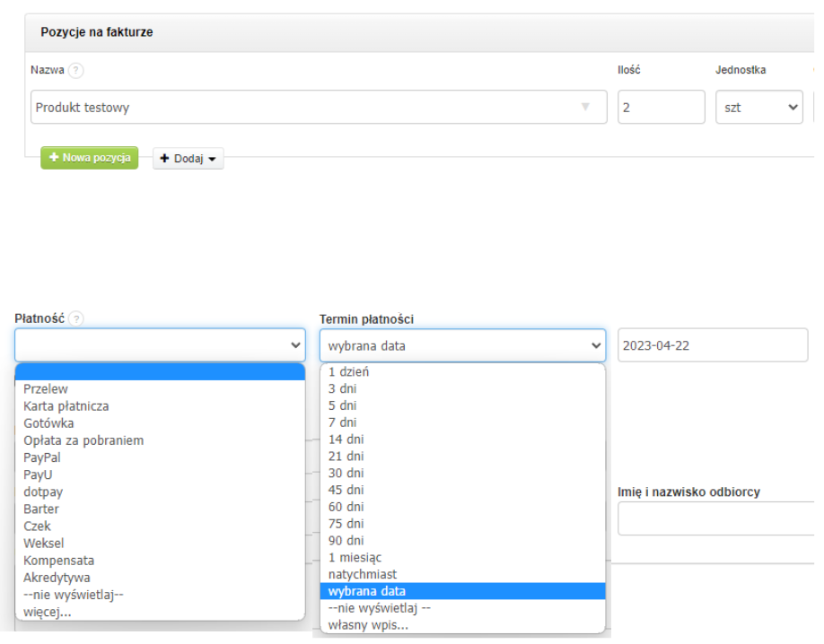This screenshot has height=644, width=824.
Task: Choose Barter payment method
Action: [161, 509]
